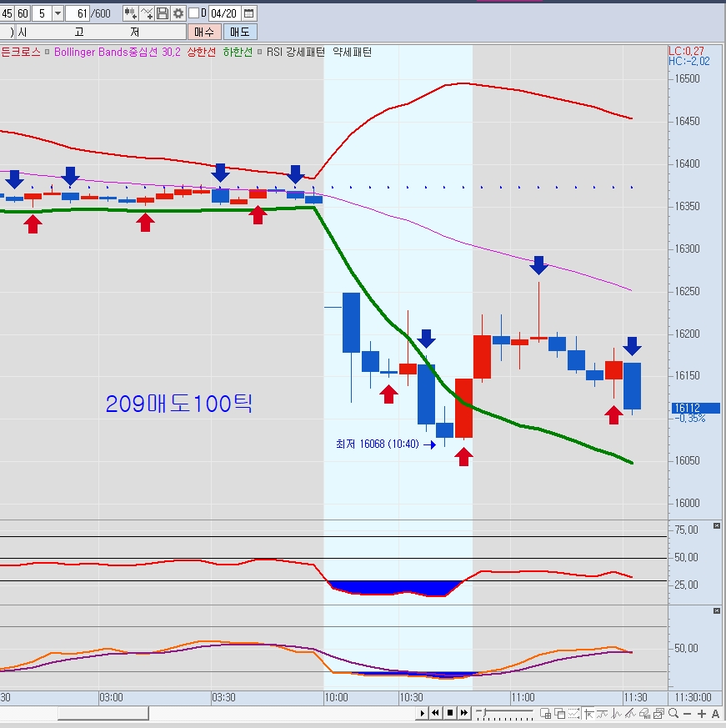
Task: Click the 'A' auto-scale icon
Action: pyautogui.click(x=715, y=713)
